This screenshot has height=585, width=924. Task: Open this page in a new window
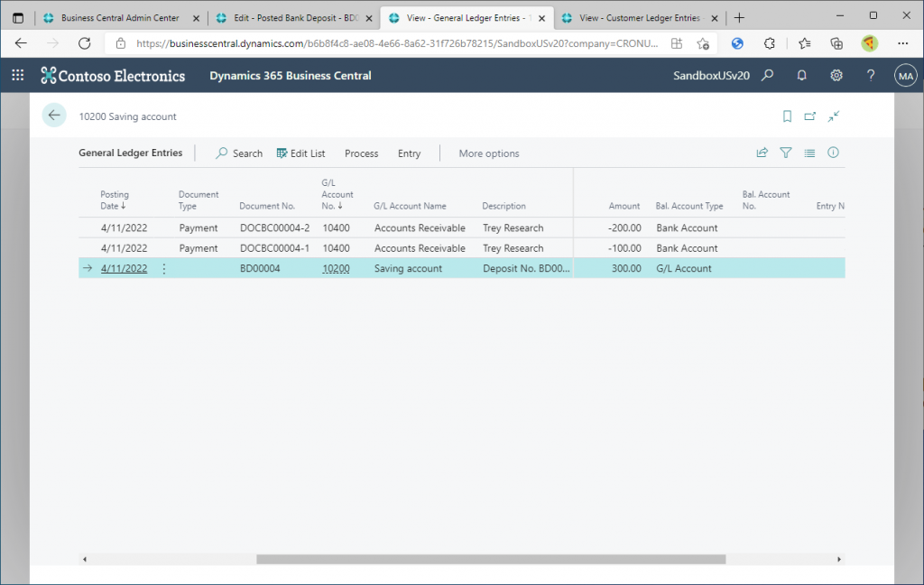pos(810,116)
